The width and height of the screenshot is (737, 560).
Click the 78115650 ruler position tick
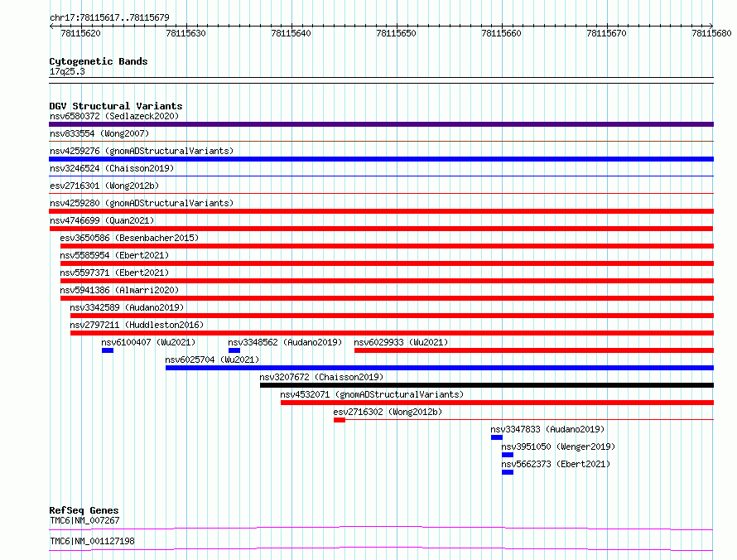pos(396,33)
